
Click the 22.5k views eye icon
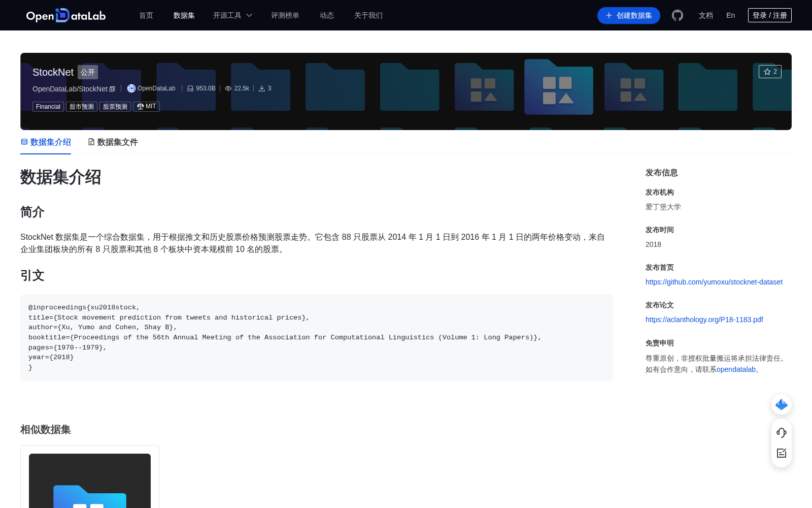(x=228, y=88)
